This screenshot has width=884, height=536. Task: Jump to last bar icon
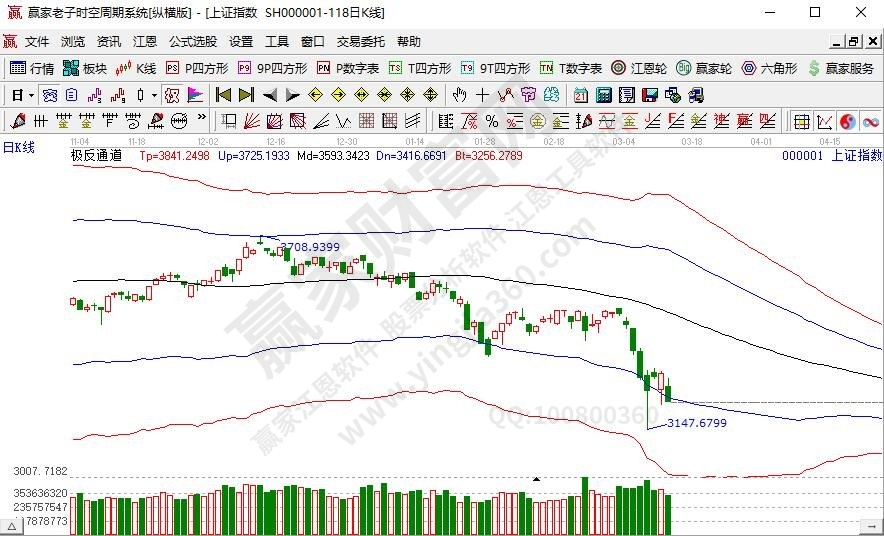pyautogui.click(x=246, y=95)
